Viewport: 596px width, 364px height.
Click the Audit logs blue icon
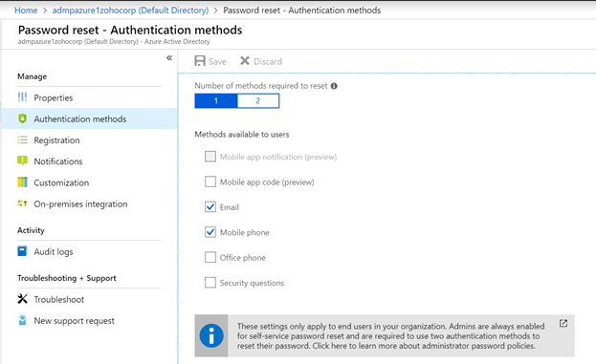pyautogui.click(x=22, y=251)
